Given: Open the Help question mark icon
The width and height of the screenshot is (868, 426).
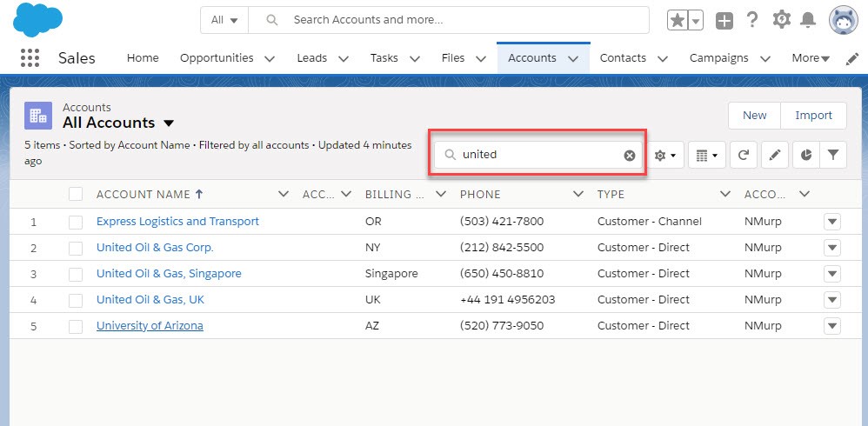Looking at the screenshot, I should tap(751, 20).
